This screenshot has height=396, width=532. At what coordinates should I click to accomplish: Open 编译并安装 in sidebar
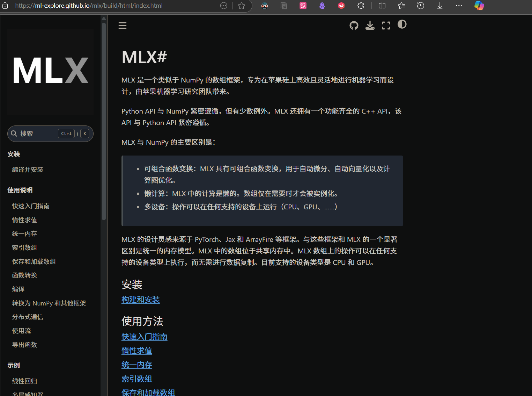coord(28,170)
